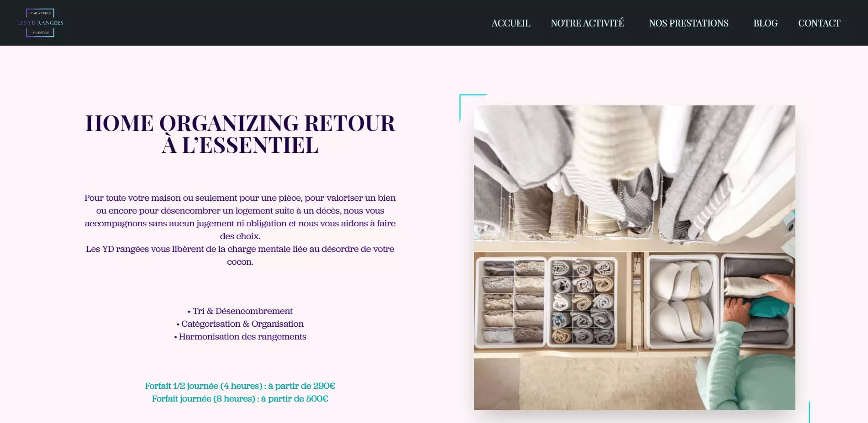The height and width of the screenshot is (423, 868).
Task: Click the folded sock organizer in photo
Action: pyautogui.click(x=582, y=302)
